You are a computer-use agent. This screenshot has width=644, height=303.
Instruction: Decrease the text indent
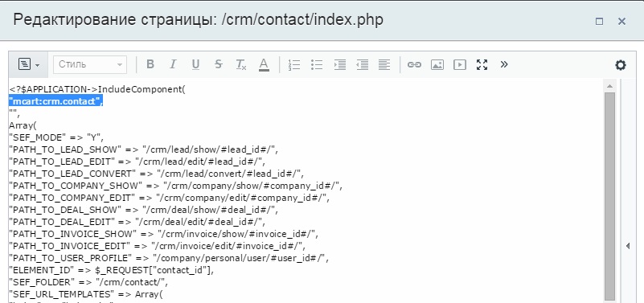pyautogui.click(x=363, y=64)
